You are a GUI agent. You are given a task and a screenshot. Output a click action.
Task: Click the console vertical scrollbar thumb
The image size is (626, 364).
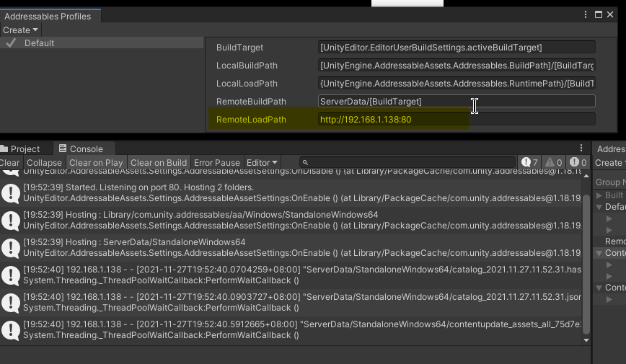[x=586, y=265]
